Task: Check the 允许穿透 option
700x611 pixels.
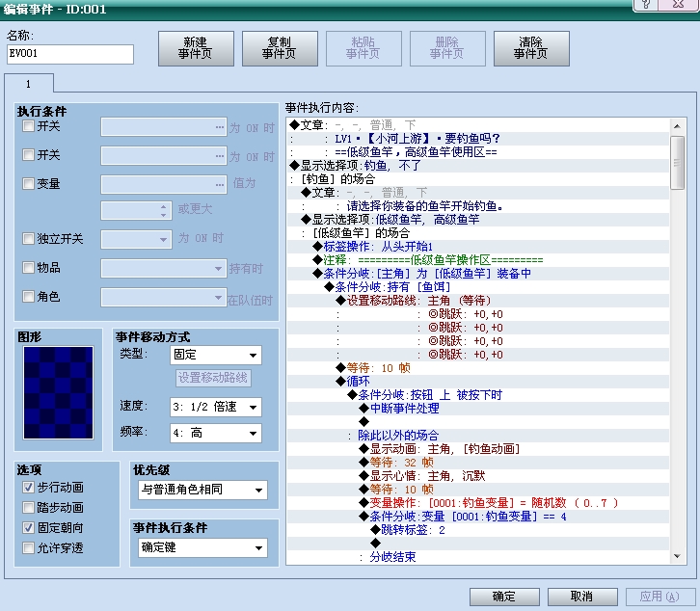Action: pyautogui.click(x=29, y=547)
